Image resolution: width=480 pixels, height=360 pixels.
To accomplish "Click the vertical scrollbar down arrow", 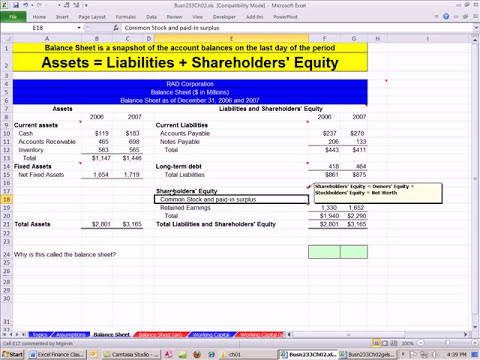I will 476,327.
